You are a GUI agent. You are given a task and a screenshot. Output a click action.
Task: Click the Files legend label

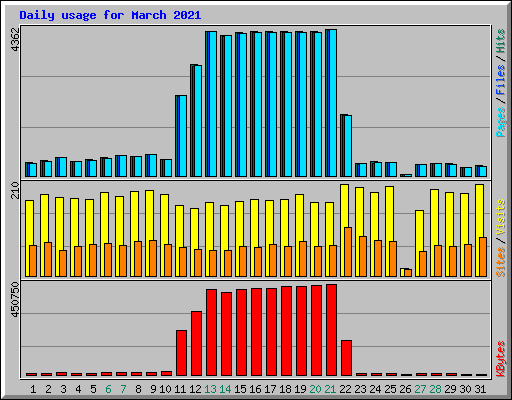(x=501, y=79)
